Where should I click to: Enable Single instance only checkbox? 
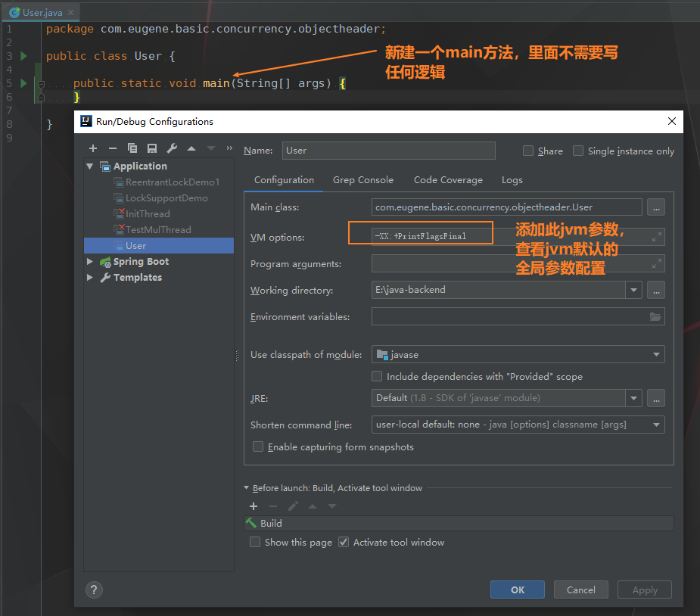coord(578,151)
